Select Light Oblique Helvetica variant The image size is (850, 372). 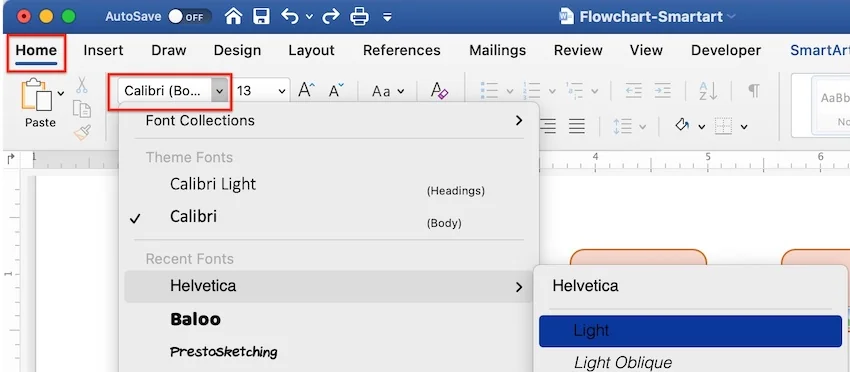click(691, 362)
